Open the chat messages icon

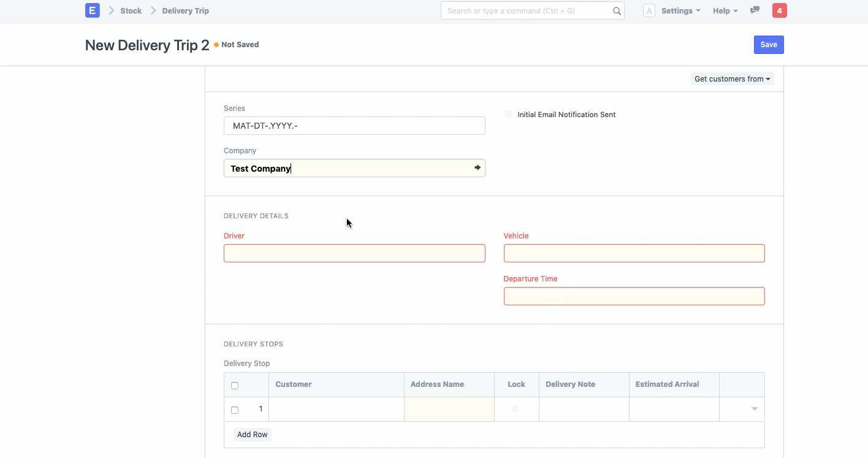[x=755, y=10]
